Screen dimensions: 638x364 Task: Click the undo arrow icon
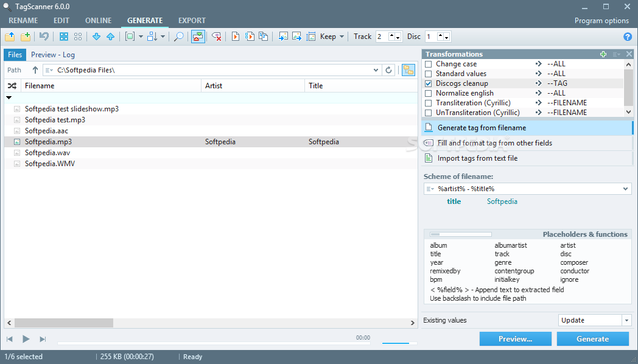(x=44, y=37)
